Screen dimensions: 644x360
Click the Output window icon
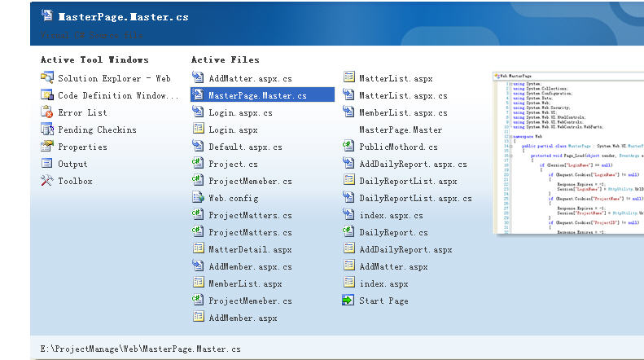pos(47,163)
